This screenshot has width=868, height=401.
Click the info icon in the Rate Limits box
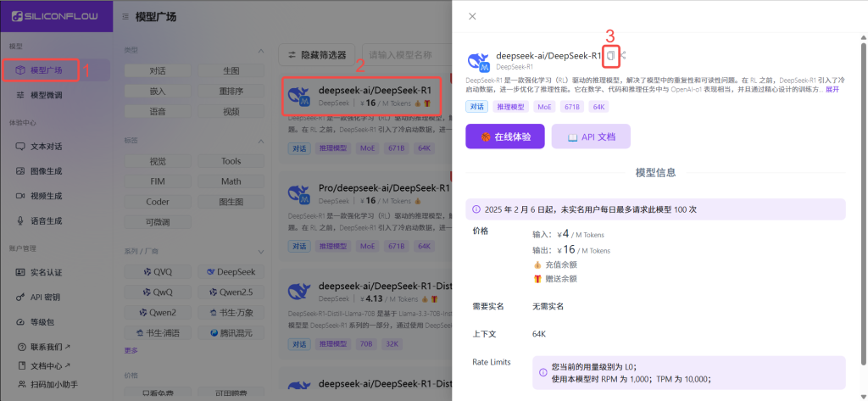tap(542, 373)
